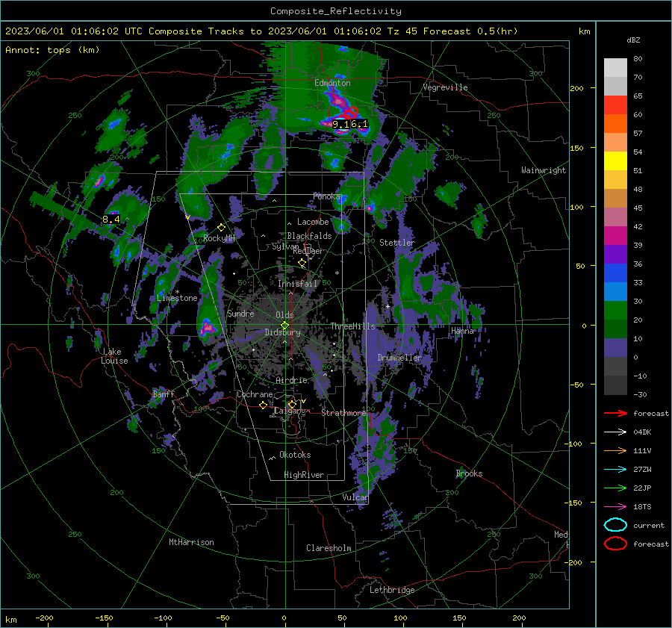Click the 51 dBZ yellow color swatch

[615, 161]
